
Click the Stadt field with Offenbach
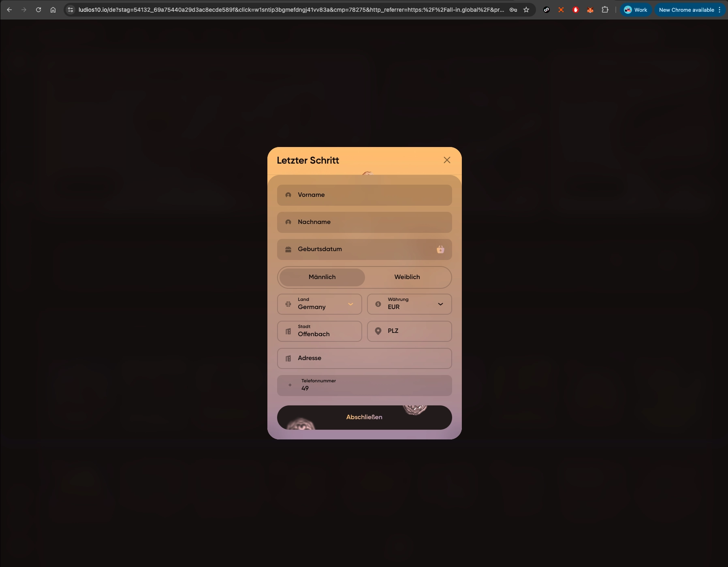coord(319,331)
